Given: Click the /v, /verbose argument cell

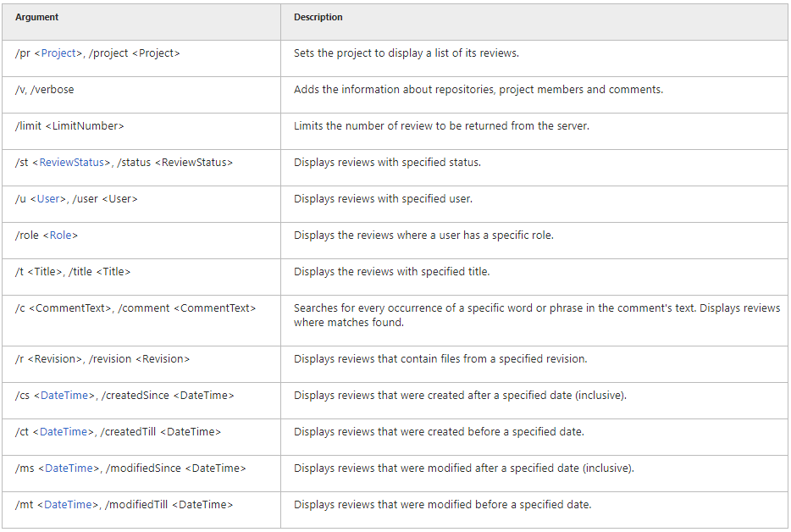Looking at the screenshot, I should click(141, 95).
